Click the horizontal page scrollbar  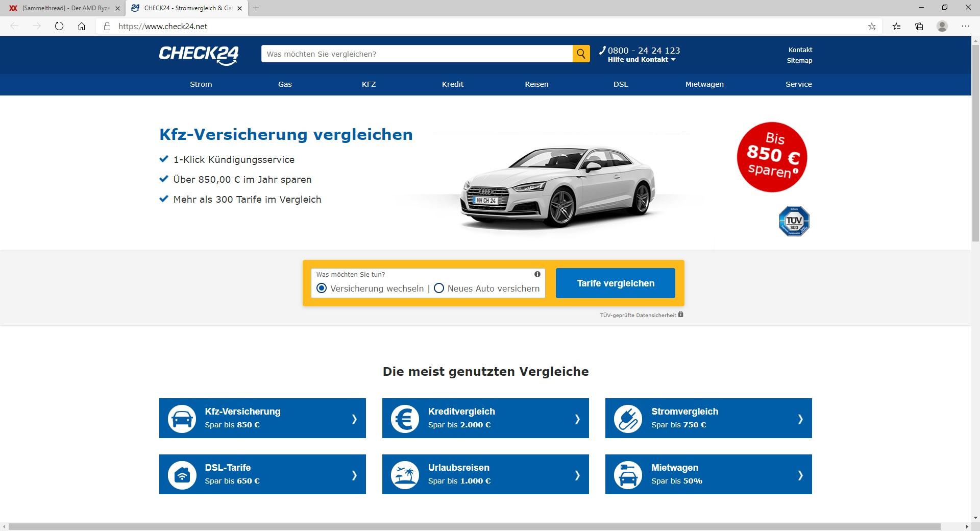475,526
